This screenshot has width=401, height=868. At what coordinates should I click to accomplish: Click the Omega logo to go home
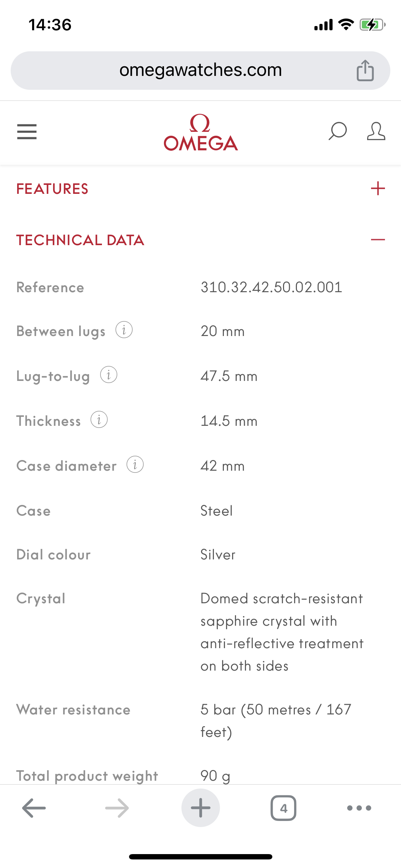coord(201,133)
